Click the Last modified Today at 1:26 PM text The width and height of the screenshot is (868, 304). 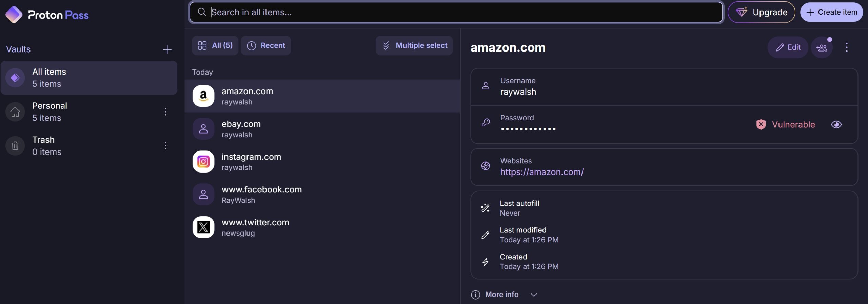pyautogui.click(x=529, y=240)
